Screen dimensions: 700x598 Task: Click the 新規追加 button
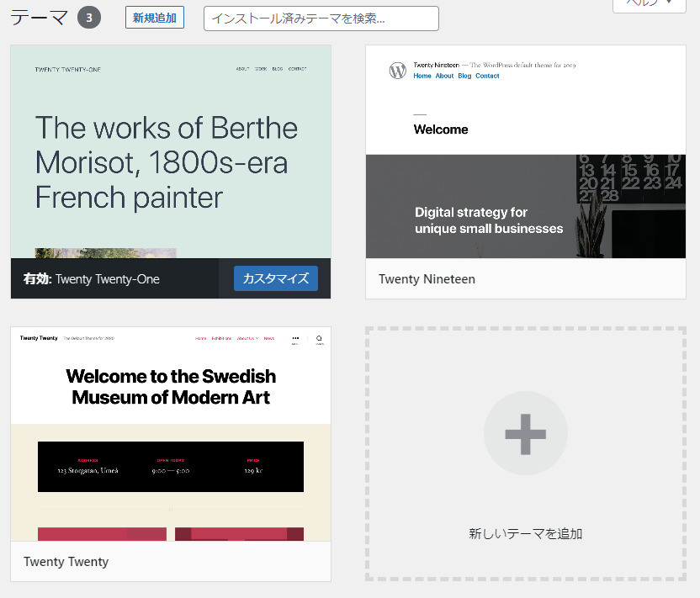pos(155,18)
